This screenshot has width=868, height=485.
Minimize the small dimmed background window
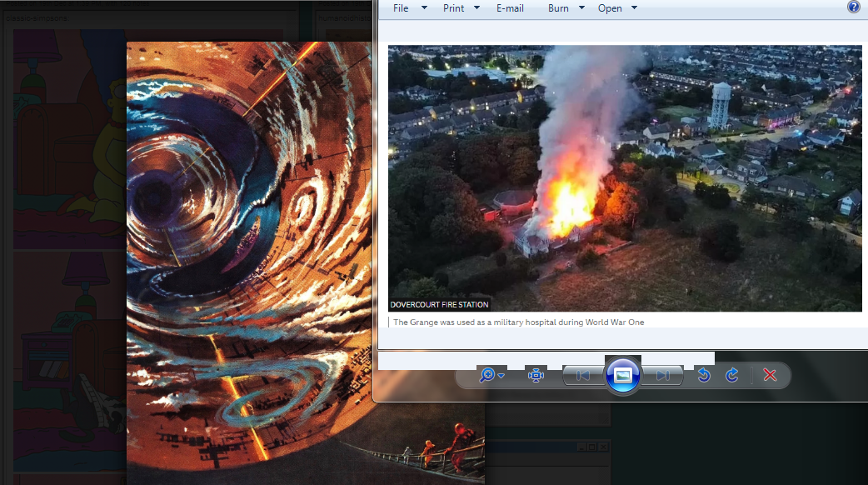(581, 447)
